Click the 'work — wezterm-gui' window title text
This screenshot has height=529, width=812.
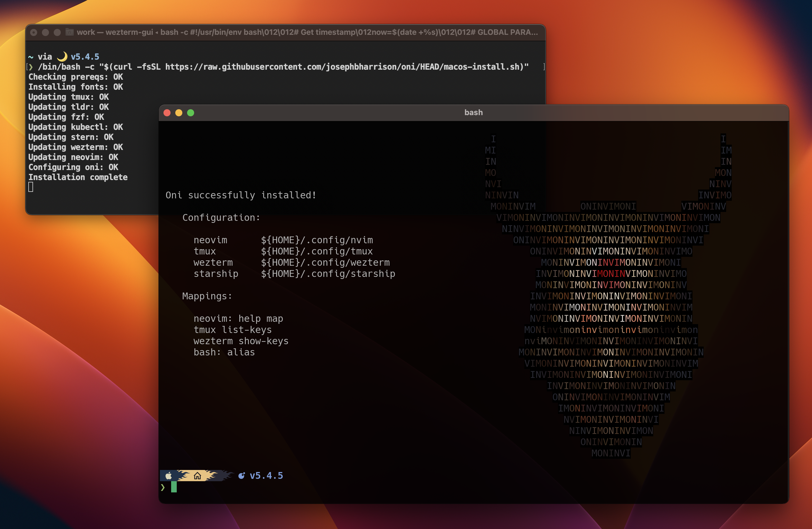(x=115, y=32)
